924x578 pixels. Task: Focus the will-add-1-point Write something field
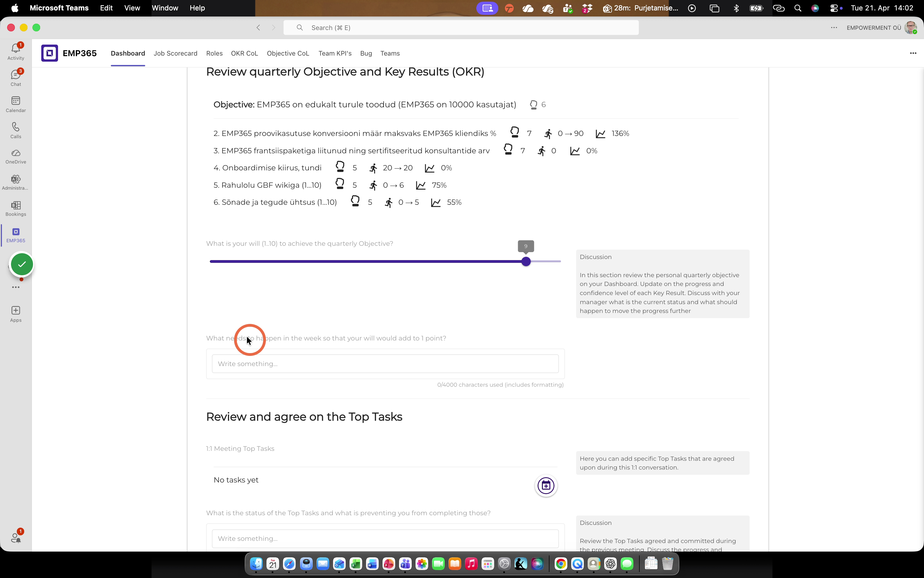385,364
